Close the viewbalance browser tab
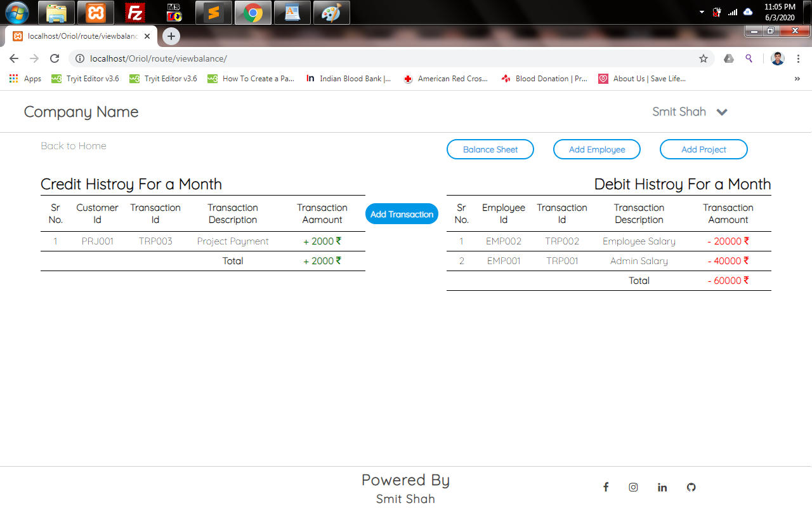 click(147, 36)
